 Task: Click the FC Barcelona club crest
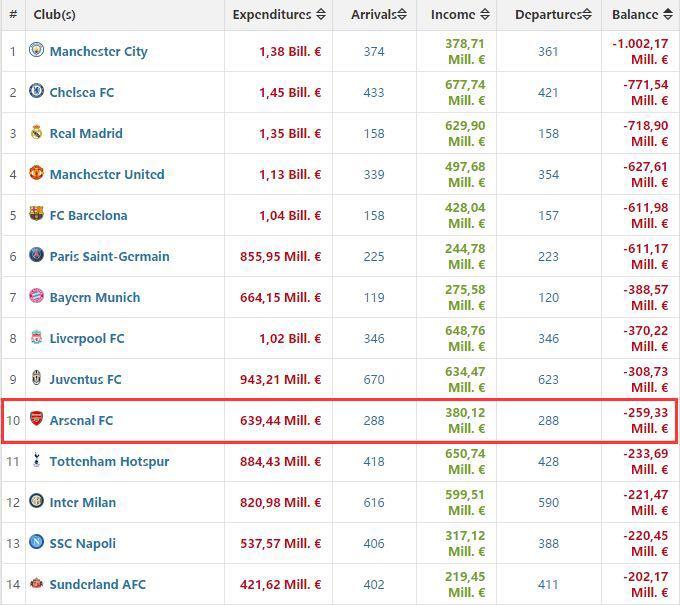(37, 215)
